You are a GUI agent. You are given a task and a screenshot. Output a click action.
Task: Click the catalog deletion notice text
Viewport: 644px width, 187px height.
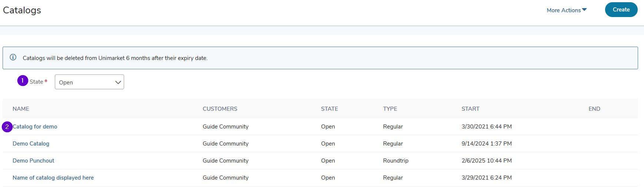pyautogui.click(x=115, y=58)
